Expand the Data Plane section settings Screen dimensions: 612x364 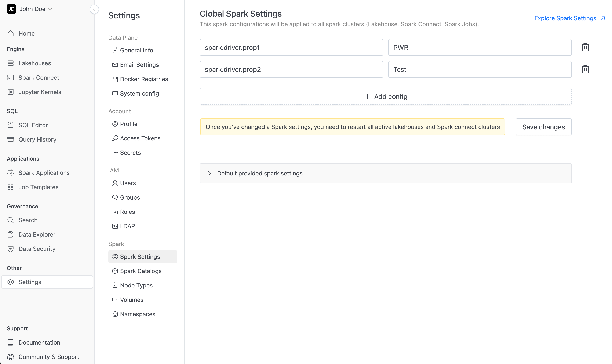pos(123,38)
